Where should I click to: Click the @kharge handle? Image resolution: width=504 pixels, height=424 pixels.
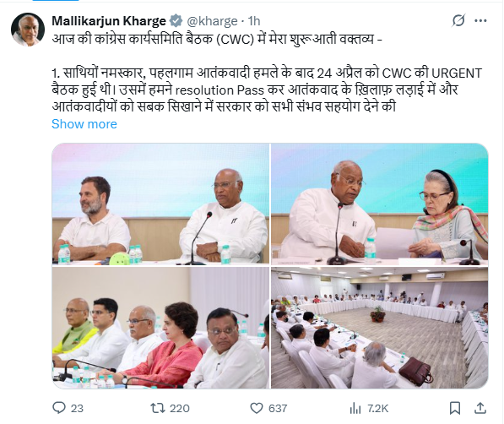tap(212, 21)
